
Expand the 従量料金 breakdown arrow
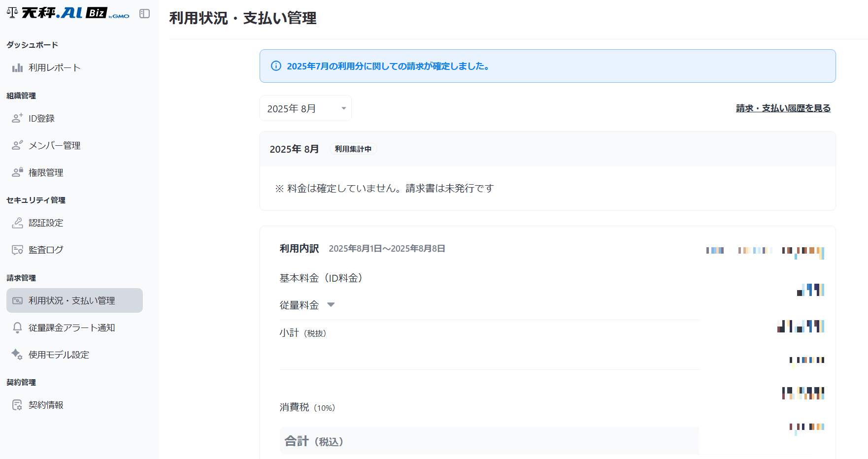click(331, 305)
